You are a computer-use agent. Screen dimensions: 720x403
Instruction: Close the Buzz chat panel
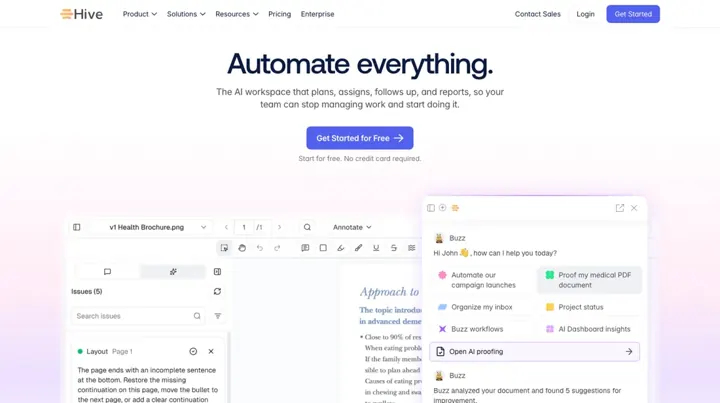(634, 208)
